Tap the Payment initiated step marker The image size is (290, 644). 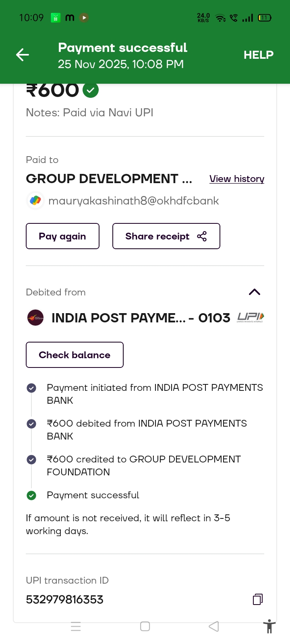point(31,388)
